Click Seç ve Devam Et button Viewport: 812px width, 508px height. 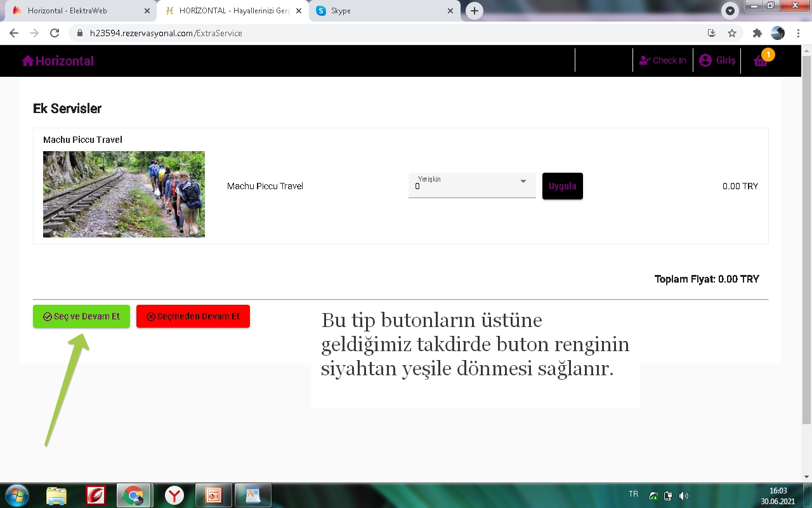(81, 316)
